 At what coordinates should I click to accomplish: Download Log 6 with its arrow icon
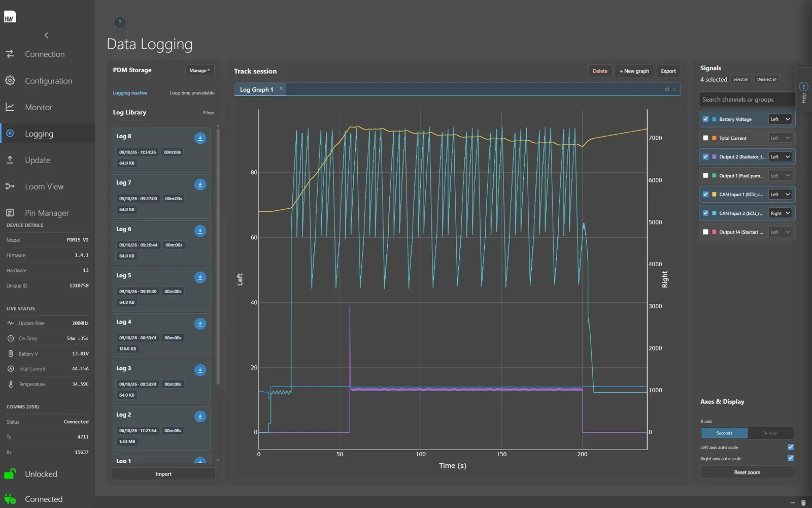click(x=200, y=231)
